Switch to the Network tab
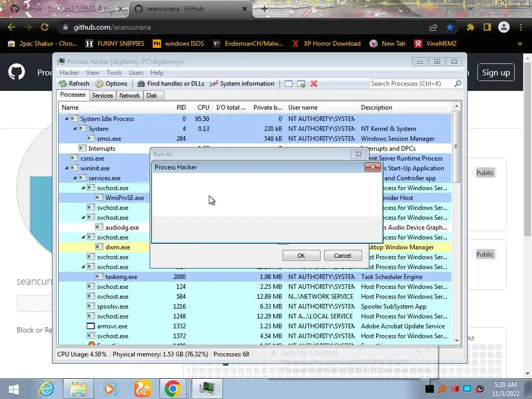Image resolution: width=532 pixels, height=399 pixels. (129, 96)
